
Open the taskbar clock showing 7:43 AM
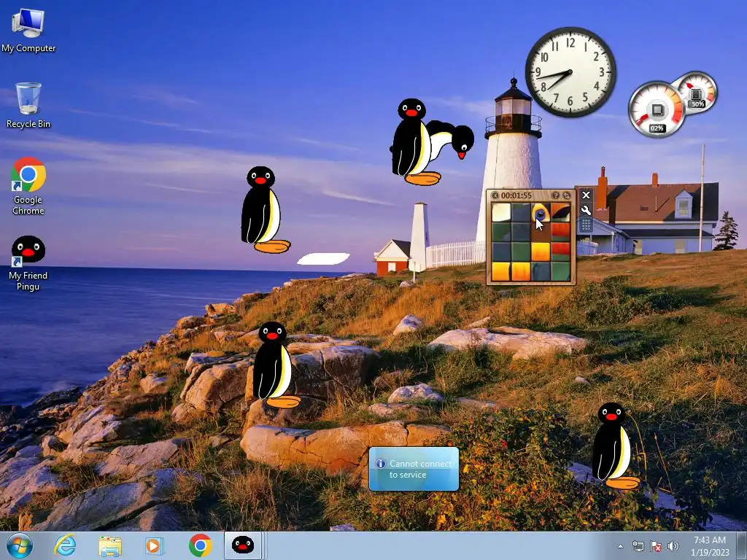pos(710,546)
